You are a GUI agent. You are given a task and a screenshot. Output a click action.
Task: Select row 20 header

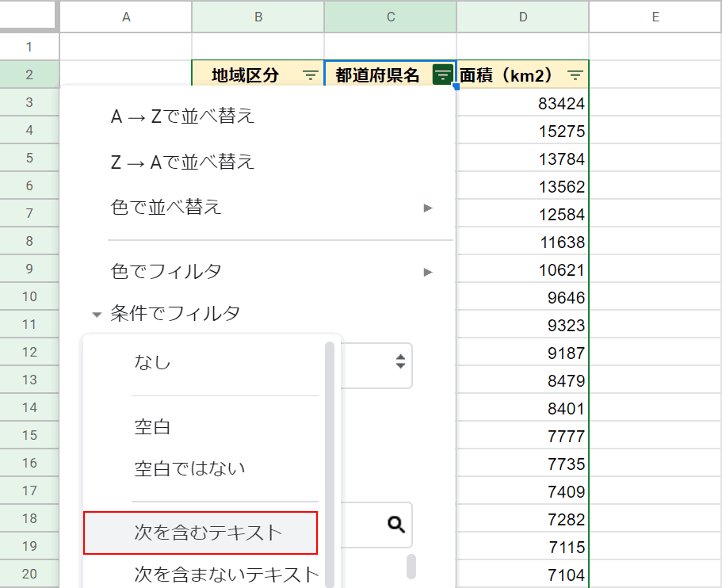pos(29,574)
